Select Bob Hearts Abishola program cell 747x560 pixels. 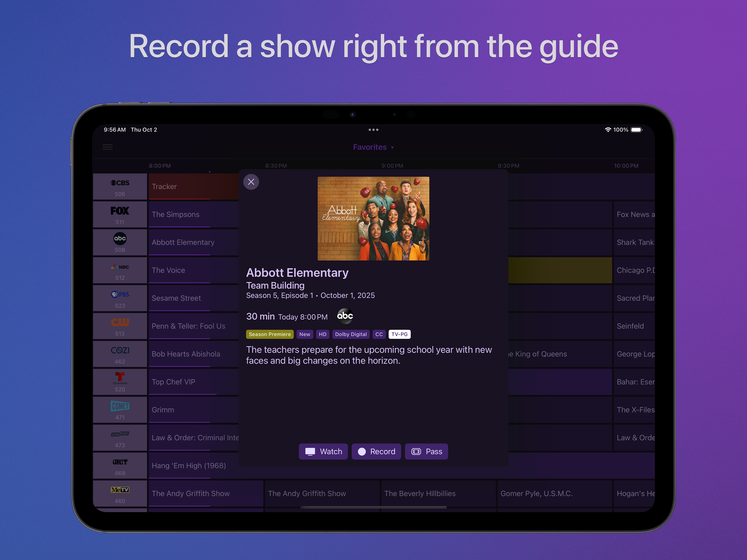coord(194,354)
